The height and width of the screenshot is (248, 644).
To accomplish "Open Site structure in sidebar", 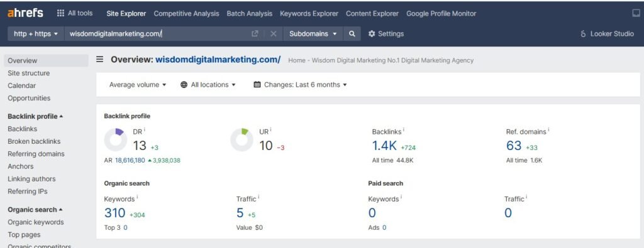I will click(29, 73).
